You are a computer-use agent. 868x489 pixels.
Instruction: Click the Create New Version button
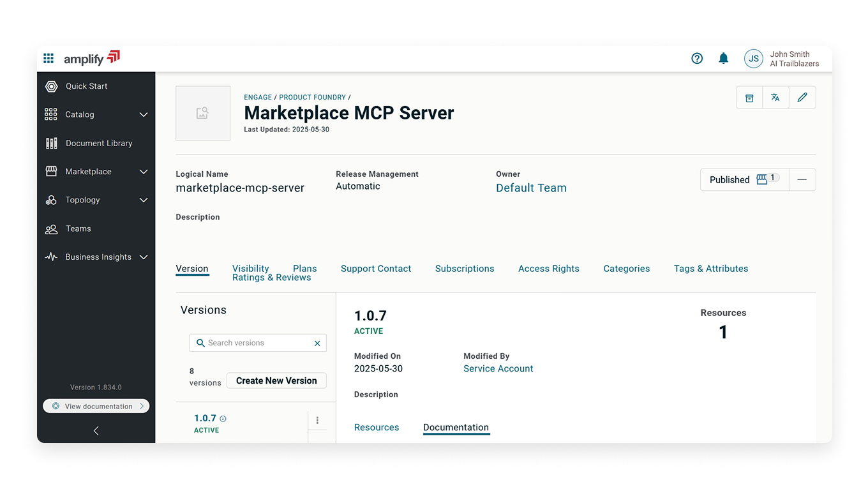pyautogui.click(x=276, y=380)
